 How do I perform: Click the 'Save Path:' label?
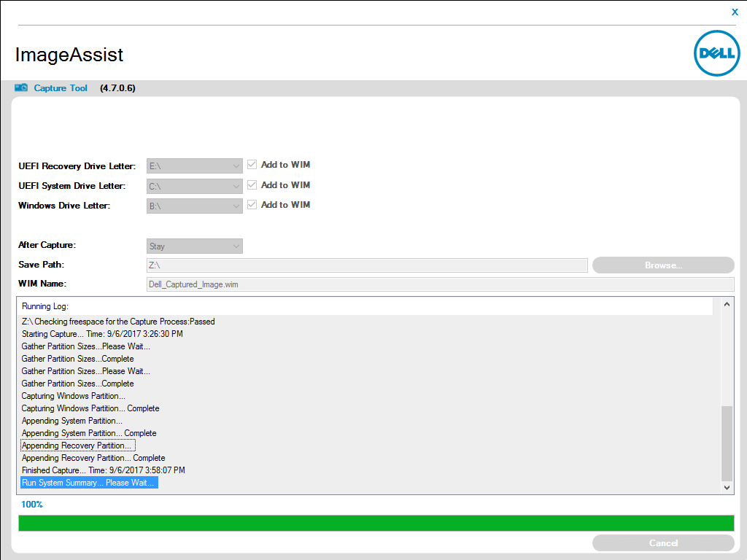click(42, 265)
